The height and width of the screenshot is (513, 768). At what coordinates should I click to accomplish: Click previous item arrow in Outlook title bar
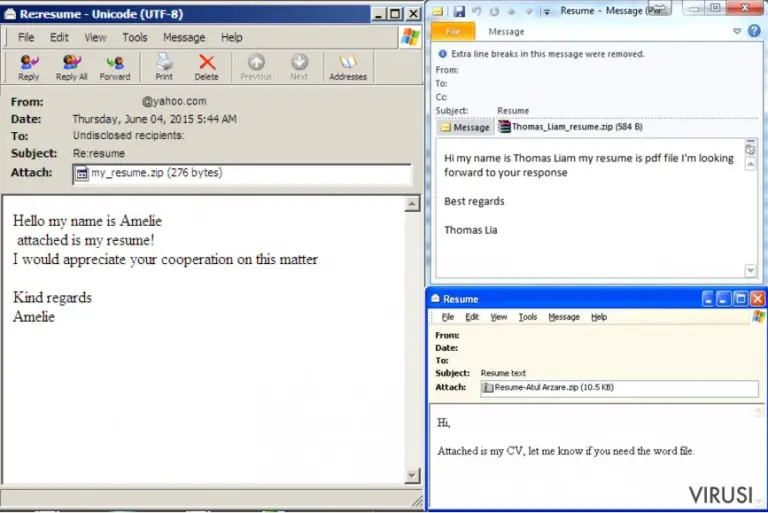[512, 11]
